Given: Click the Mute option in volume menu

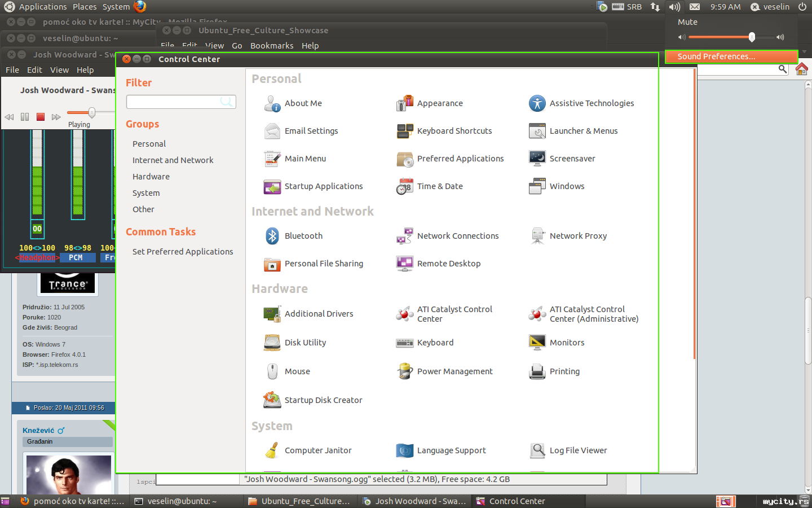Looking at the screenshot, I should pos(687,22).
